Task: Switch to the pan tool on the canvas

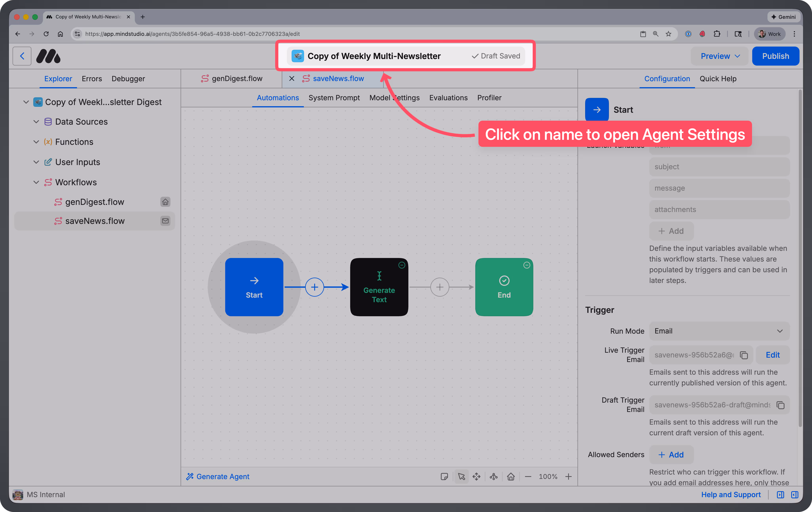Action: pos(476,477)
